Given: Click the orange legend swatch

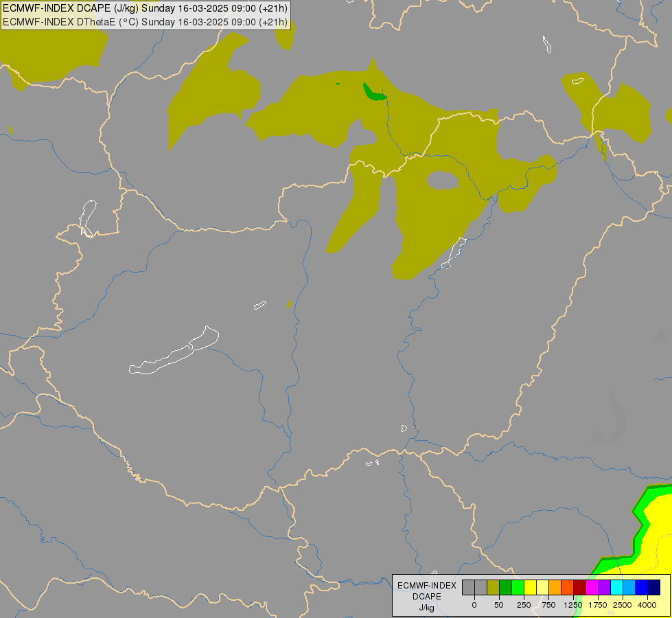Looking at the screenshot, I should click(555, 588).
